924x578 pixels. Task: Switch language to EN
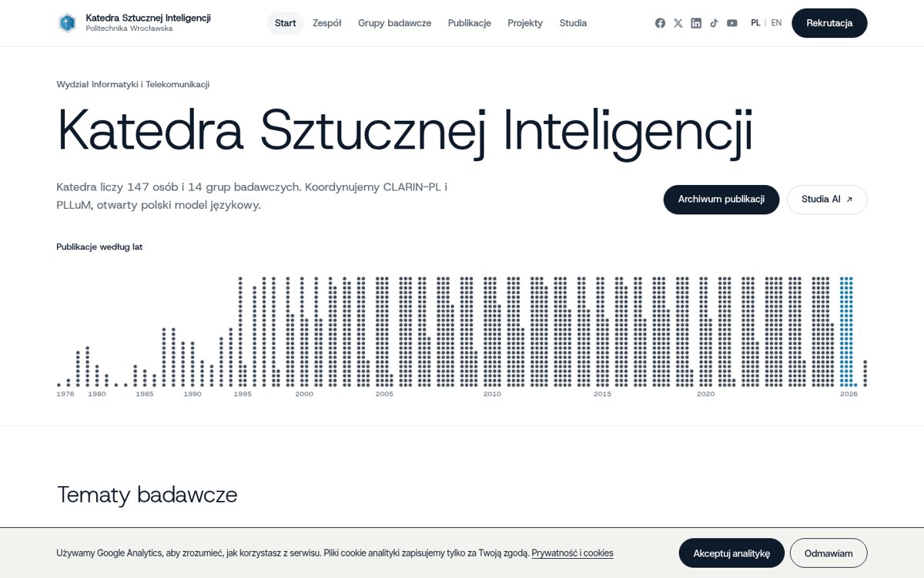pos(776,23)
